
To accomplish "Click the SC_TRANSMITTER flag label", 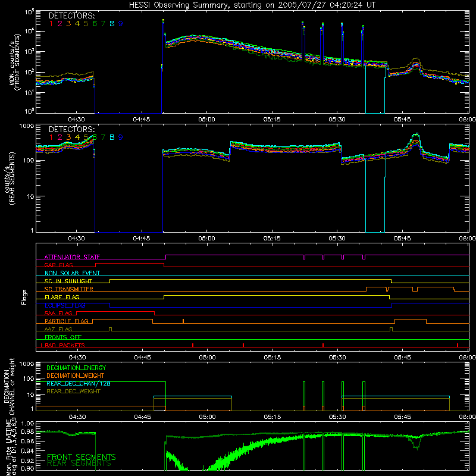I will coord(69,289).
